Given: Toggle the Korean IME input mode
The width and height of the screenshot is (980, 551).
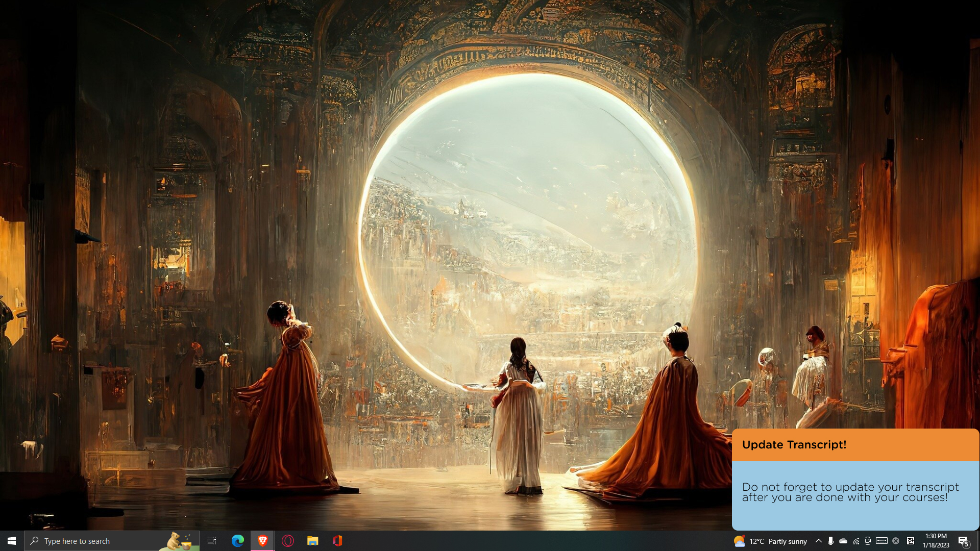Looking at the screenshot, I should pos(911,541).
